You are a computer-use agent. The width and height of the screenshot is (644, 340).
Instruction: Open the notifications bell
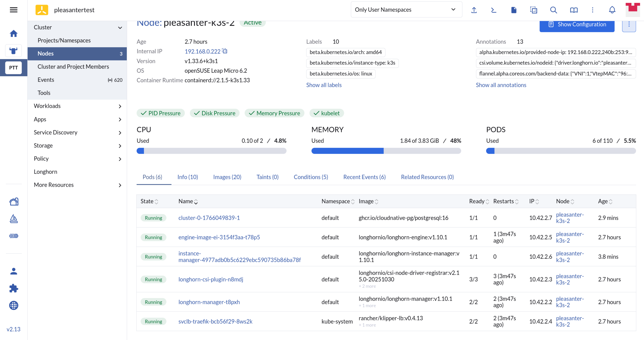pyautogui.click(x=612, y=10)
